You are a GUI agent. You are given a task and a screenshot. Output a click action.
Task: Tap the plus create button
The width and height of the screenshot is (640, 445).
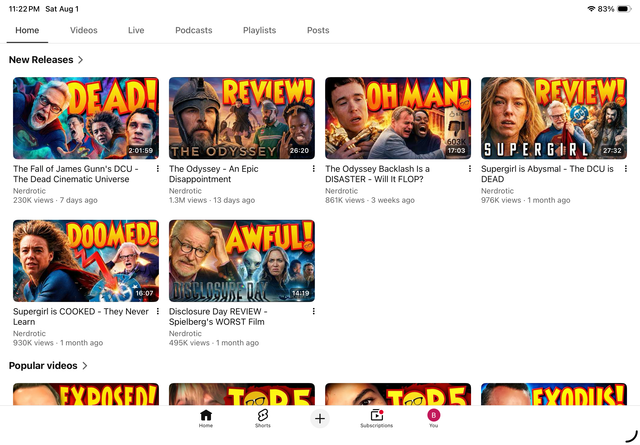[x=320, y=418]
